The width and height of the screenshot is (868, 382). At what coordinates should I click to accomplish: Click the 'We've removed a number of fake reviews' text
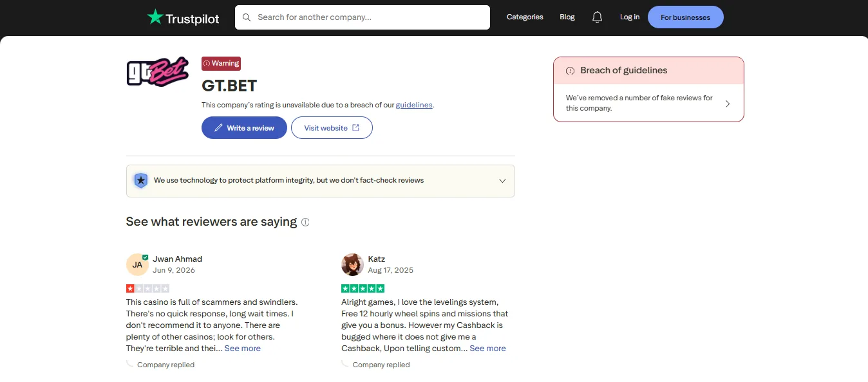tap(639, 104)
